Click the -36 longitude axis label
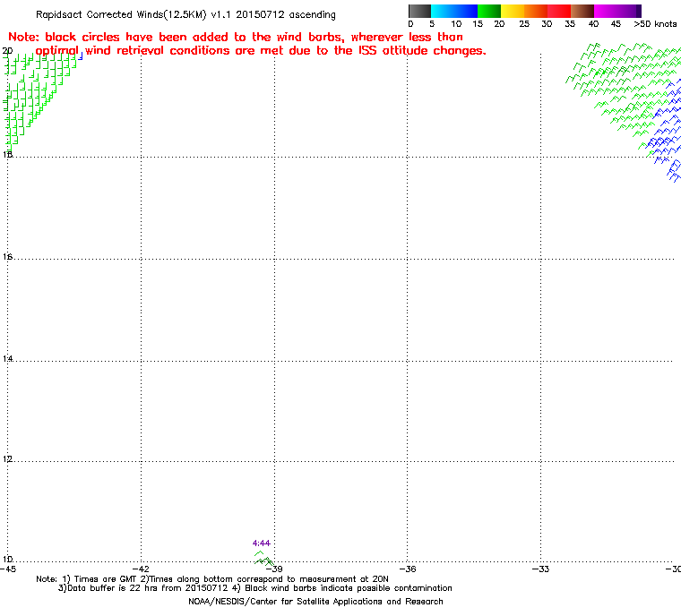The width and height of the screenshot is (681, 616). (408, 569)
